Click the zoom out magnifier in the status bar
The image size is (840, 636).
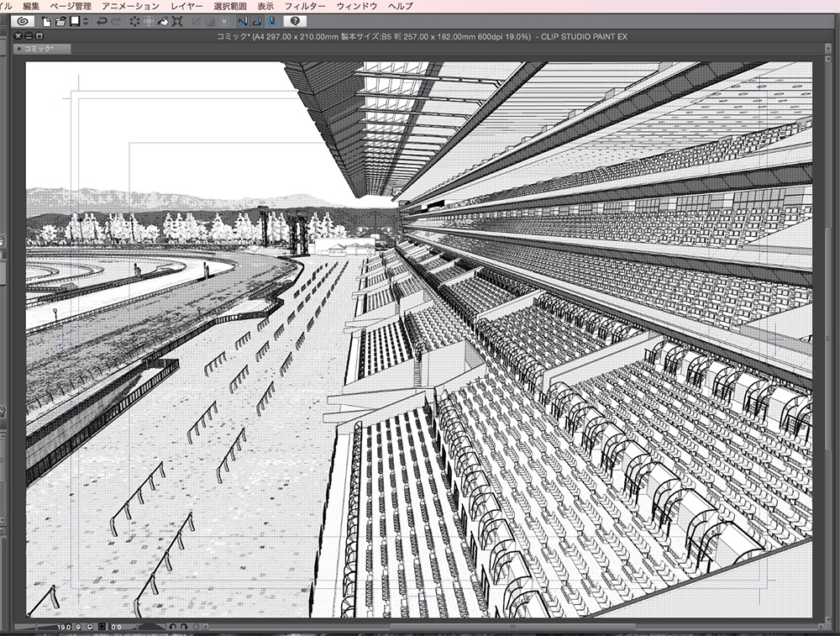(77, 626)
